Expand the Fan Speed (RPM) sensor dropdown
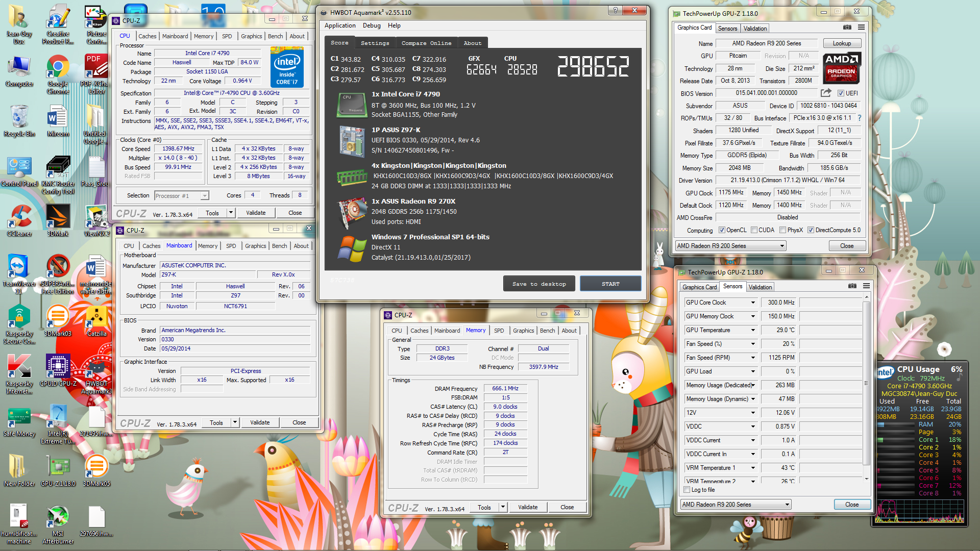Image resolution: width=980 pixels, height=551 pixels. tap(753, 358)
